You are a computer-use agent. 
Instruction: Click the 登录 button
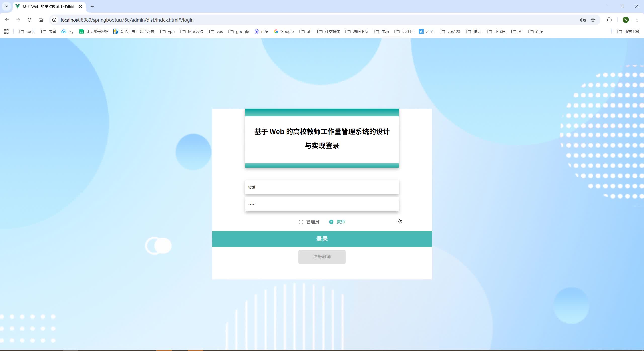coord(322,238)
